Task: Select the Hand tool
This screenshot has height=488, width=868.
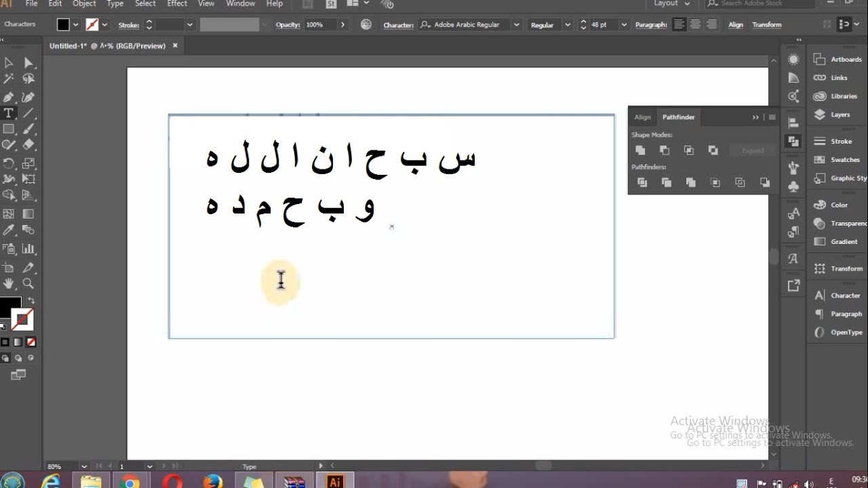Action: 9,283
